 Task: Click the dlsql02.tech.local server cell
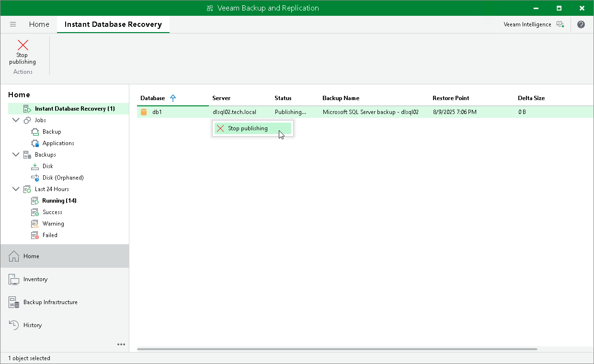click(234, 112)
